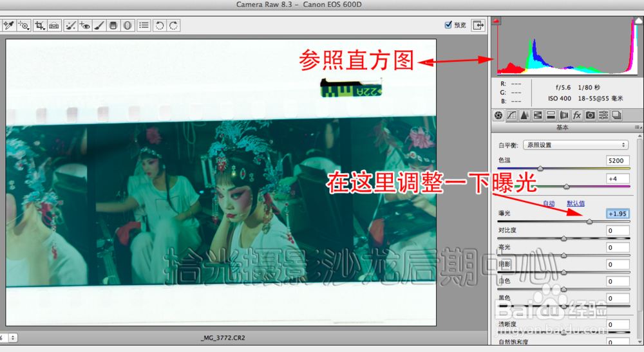Switch to the Tone Curve tab
This screenshot has width=644, height=352.
click(511, 115)
